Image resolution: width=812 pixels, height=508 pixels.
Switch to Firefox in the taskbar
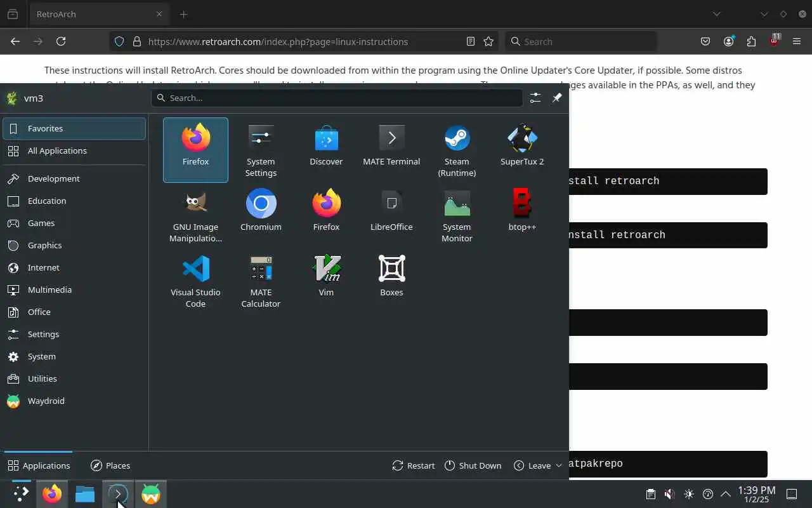click(52, 494)
